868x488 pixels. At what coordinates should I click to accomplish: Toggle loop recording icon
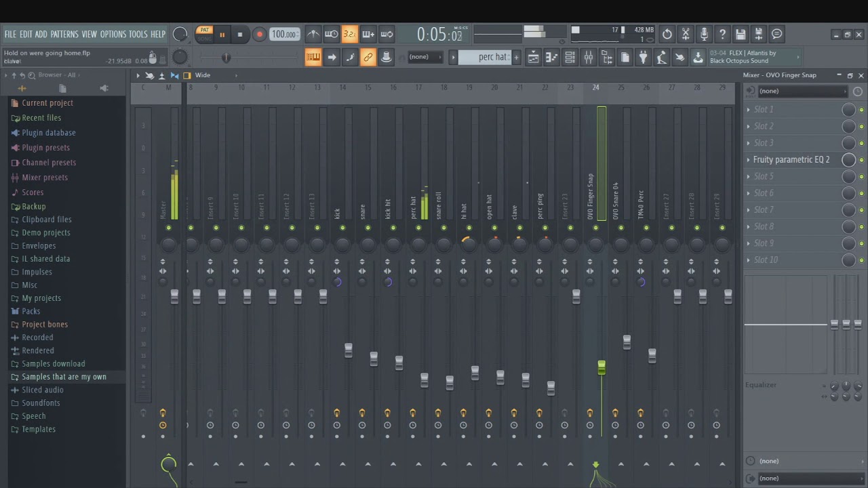(x=387, y=34)
